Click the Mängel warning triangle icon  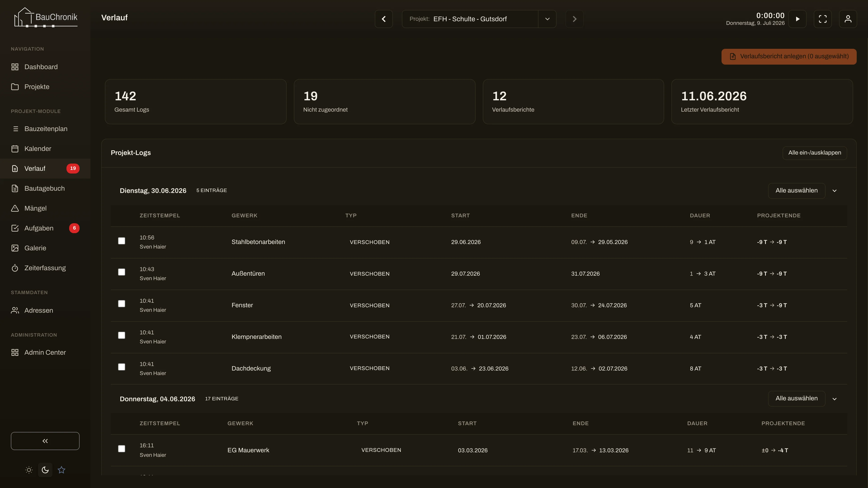tap(15, 208)
